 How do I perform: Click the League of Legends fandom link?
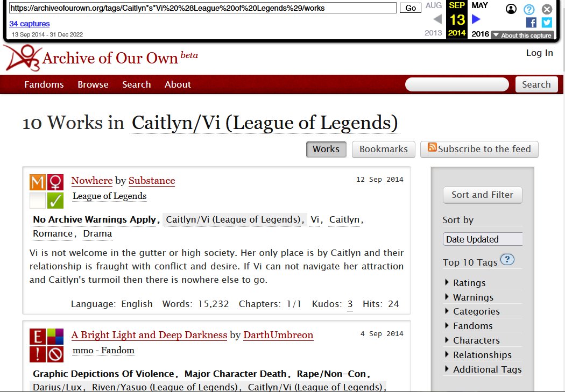pyautogui.click(x=110, y=196)
